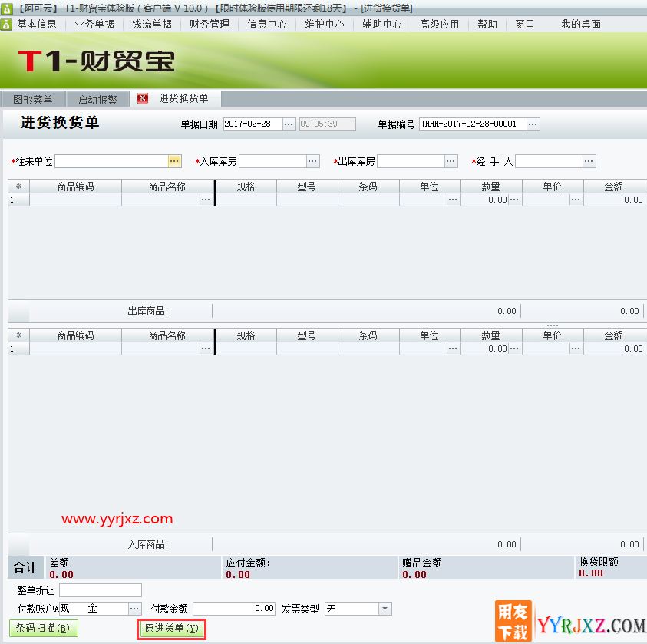Image resolution: width=647 pixels, height=644 pixels.
Task: Open 帮助 menu
Action: [487, 25]
